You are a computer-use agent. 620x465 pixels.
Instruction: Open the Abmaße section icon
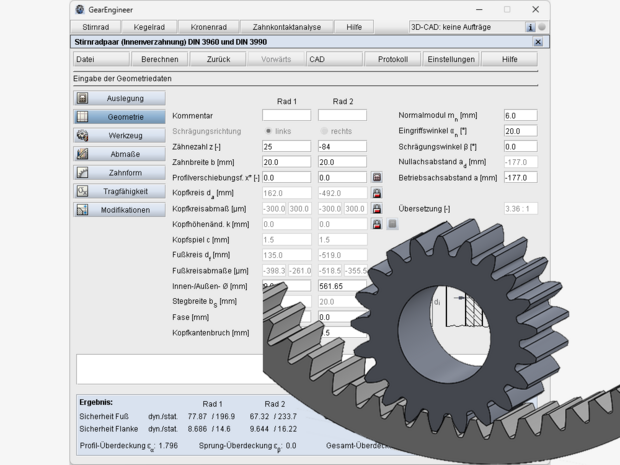[x=82, y=154]
